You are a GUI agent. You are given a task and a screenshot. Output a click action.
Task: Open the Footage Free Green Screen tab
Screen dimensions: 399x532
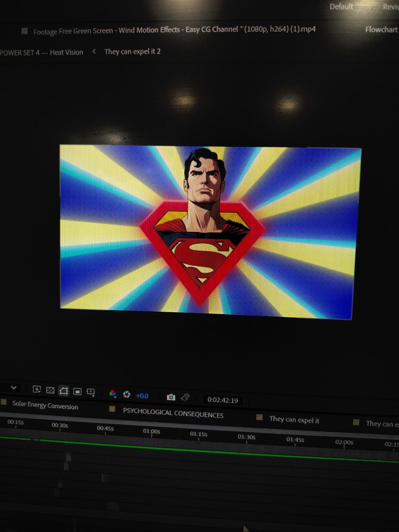point(175,31)
